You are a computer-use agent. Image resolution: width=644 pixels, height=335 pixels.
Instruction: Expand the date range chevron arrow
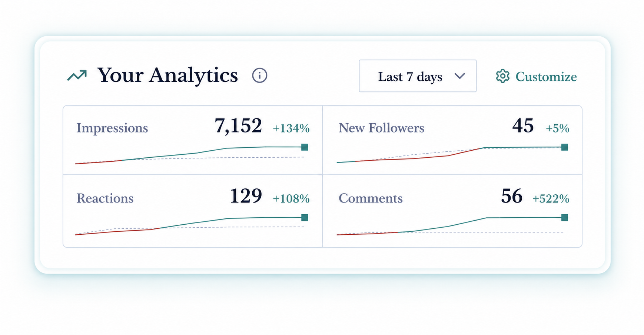coord(459,76)
